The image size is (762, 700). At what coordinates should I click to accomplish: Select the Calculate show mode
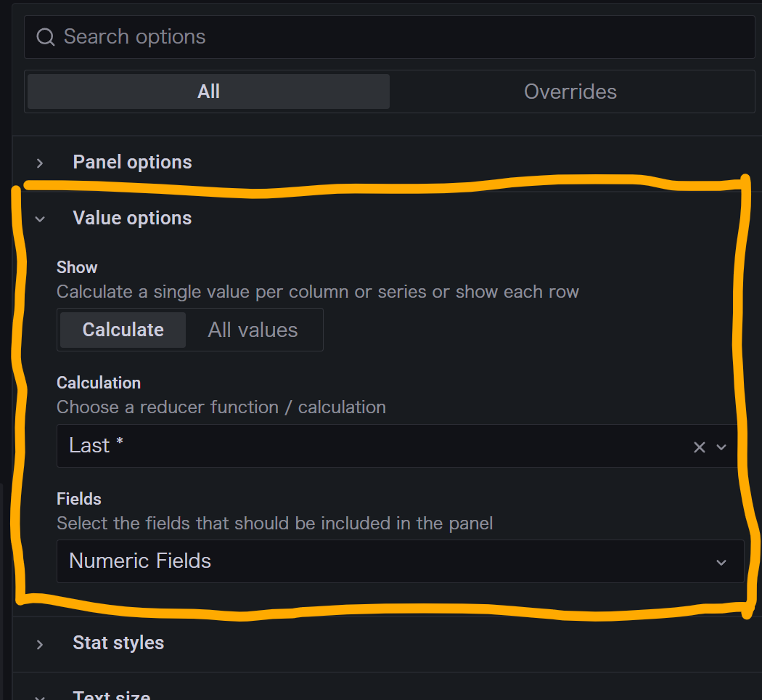coord(123,330)
